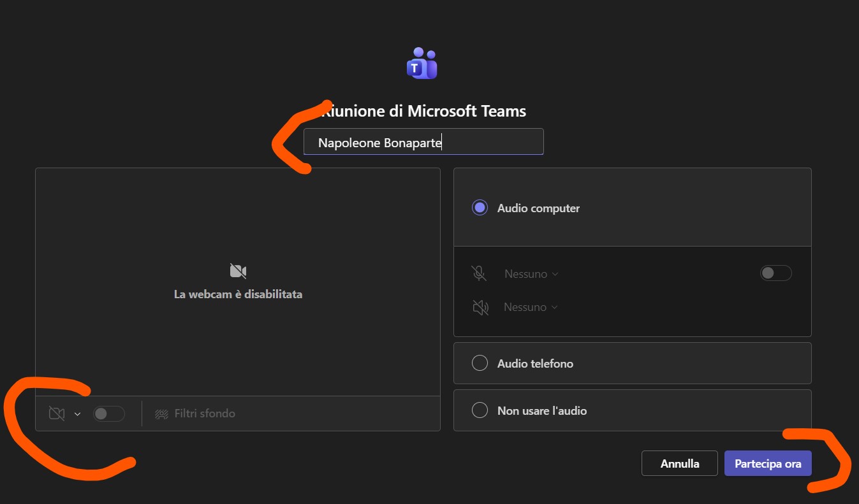Click the muted speaker icon
This screenshot has height=504, width=859.
[x=480, y=307]
